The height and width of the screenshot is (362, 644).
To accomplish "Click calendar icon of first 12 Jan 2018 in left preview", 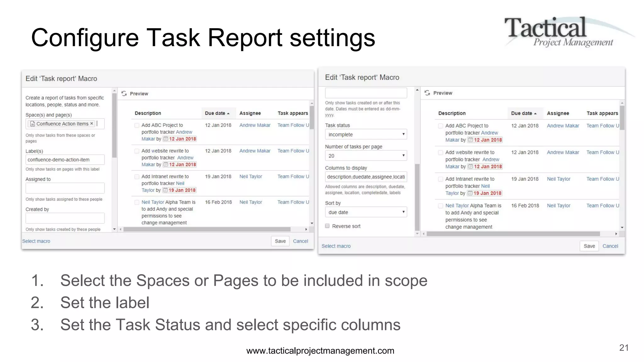I will click(x=165, y=139).
